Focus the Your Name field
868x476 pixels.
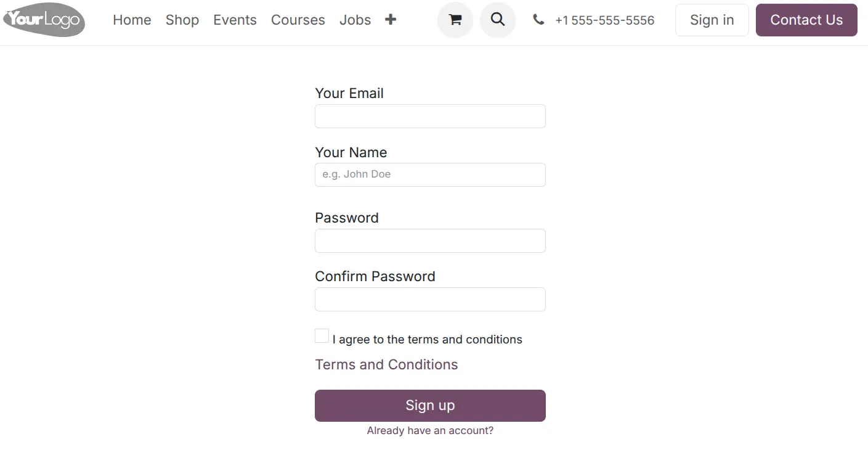(430, 174)
